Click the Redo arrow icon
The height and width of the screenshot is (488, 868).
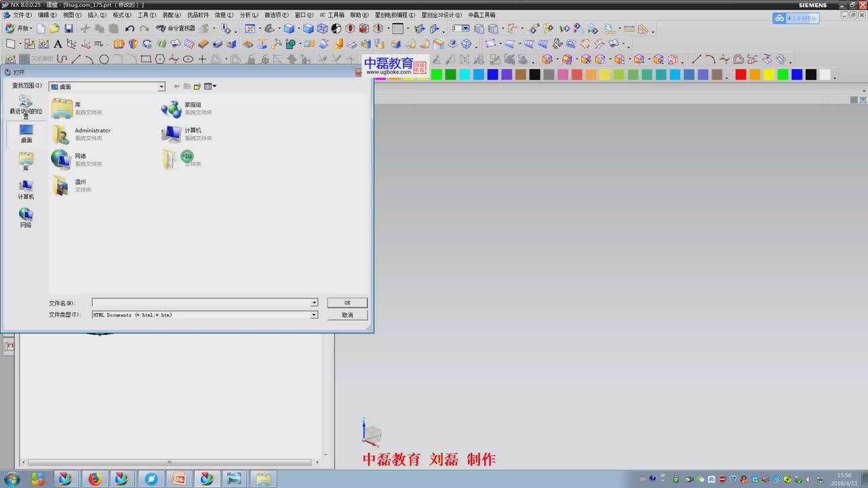(144, 28)
